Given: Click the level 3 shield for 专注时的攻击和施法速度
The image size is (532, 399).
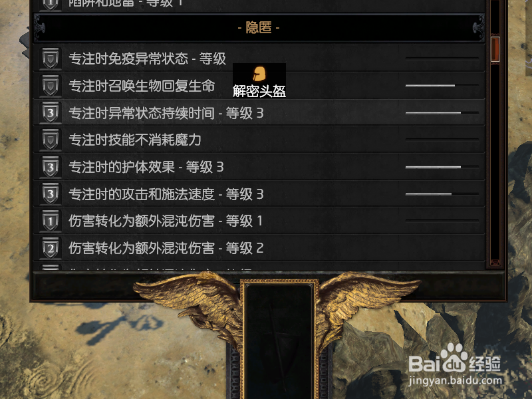Looking at the screenshot, I should click(x=51, y=194).
